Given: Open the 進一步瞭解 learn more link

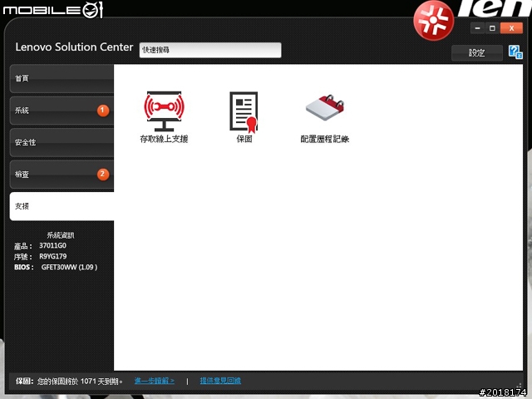Looking at the screenshot, I should click(x=155, y=381).
